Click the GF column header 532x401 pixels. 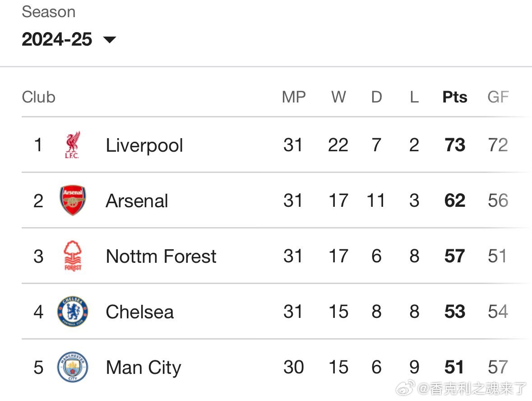498,97
